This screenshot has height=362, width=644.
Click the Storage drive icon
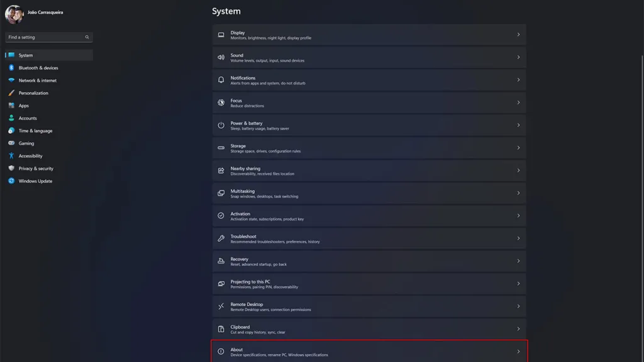click(x=221, y=148)
